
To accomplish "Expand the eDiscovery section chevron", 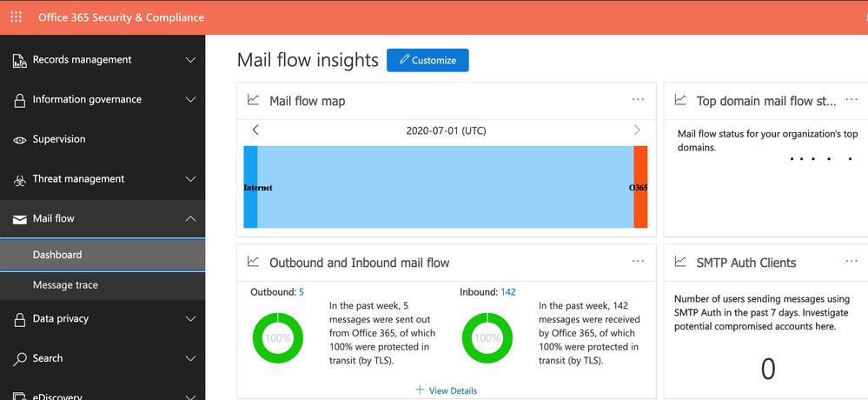I will [x=190, y=397].
